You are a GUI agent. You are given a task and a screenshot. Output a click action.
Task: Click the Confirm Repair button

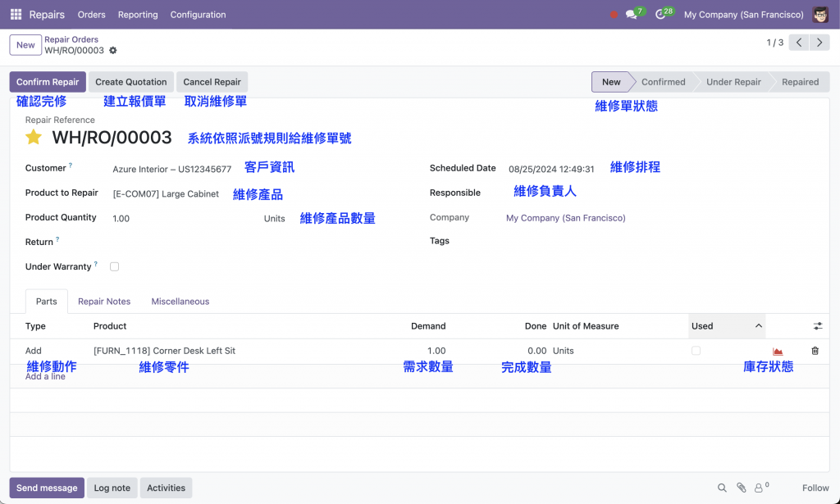(x=48, y=82)
